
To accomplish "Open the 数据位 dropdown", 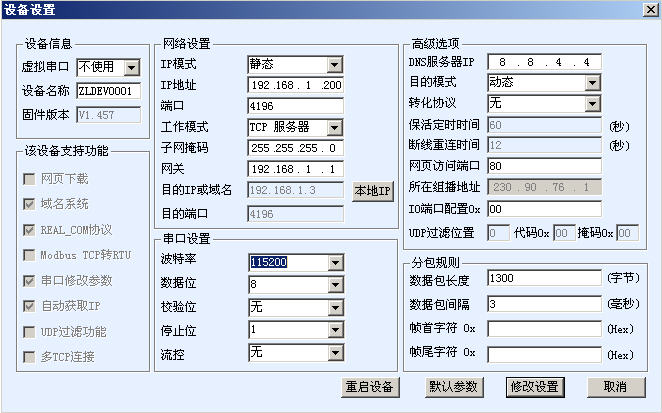I will coord(335,285).
